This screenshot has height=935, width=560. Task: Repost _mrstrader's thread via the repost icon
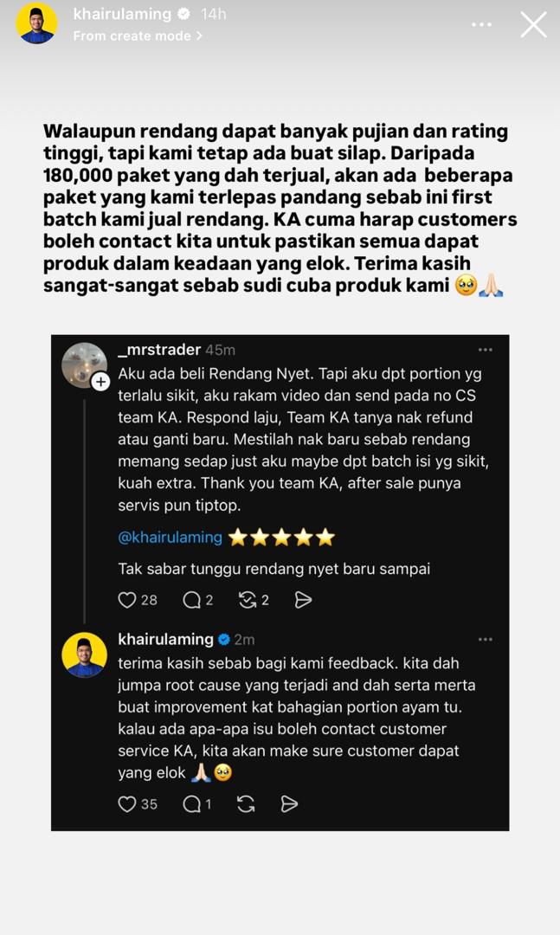pyautogui.click(x=247, y=600)
